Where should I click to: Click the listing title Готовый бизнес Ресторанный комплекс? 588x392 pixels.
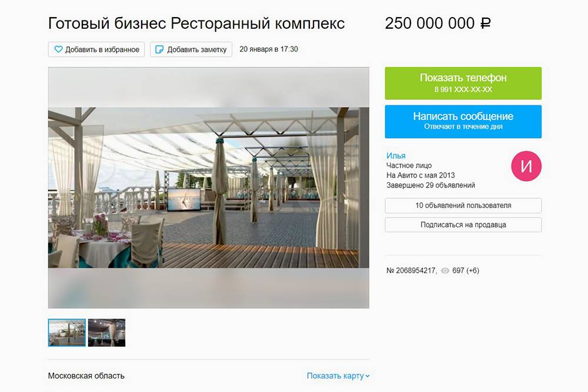click(x=196, y=24)
